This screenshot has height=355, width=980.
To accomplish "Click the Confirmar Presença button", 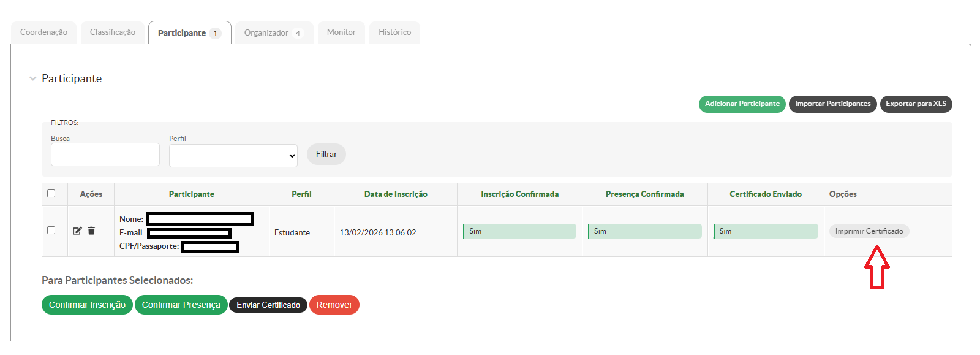I will pos(181,305).
